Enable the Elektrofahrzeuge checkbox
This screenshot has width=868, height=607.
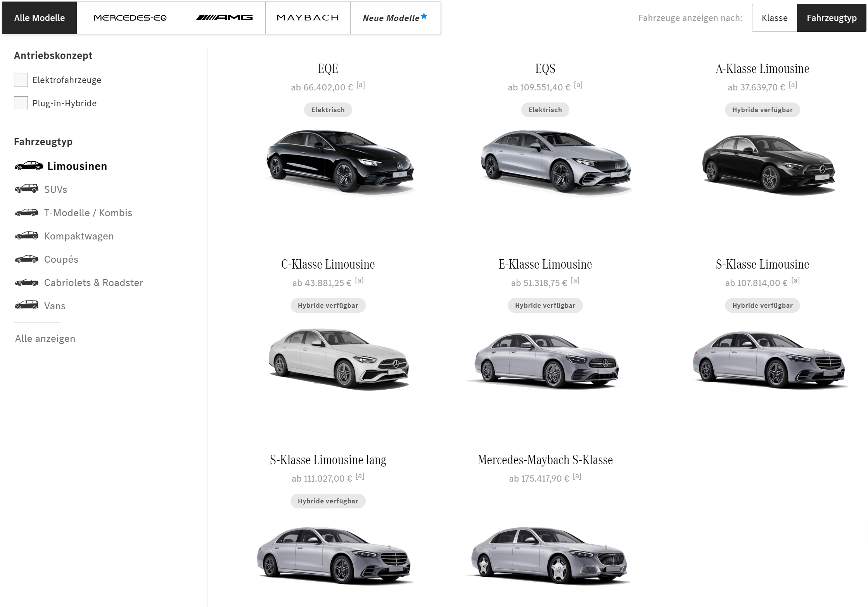21,80
